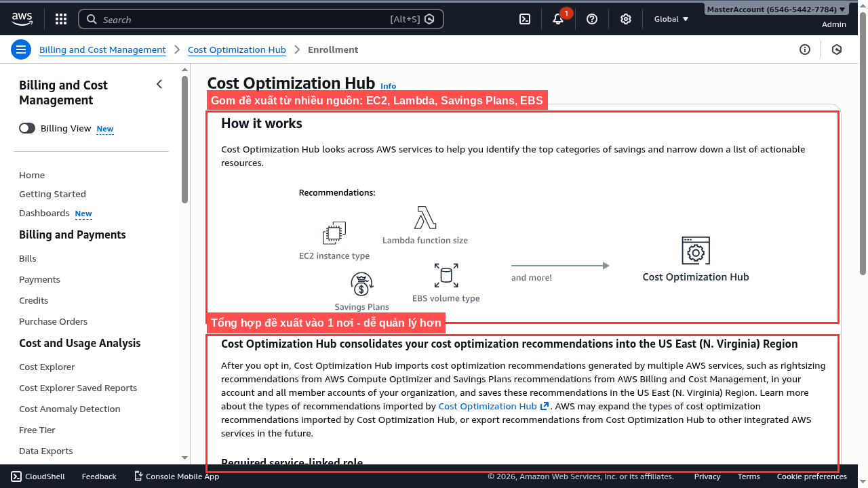Click the Info link beside page title
This screenshot has width=868, height=488.
[388, 86]
